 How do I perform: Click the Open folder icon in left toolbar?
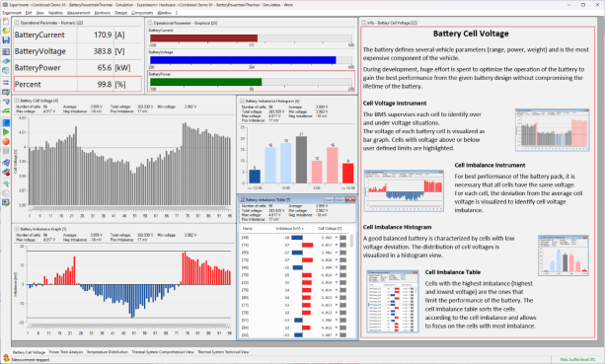click(6, 31)
